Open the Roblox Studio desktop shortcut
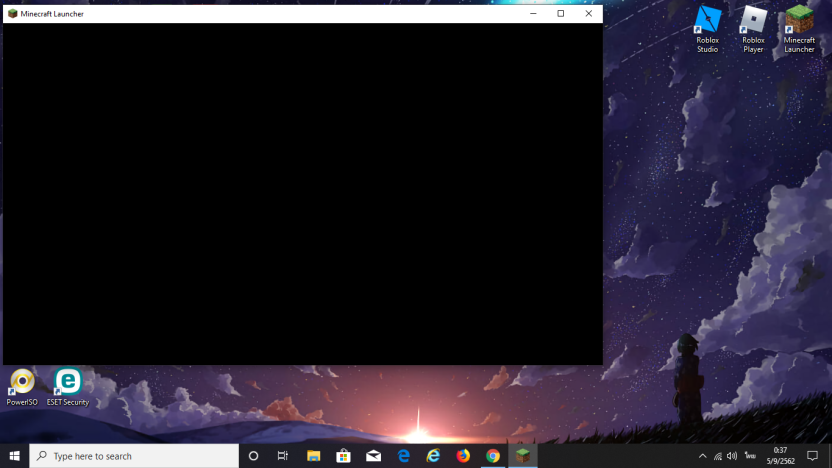 coord(708,29)
